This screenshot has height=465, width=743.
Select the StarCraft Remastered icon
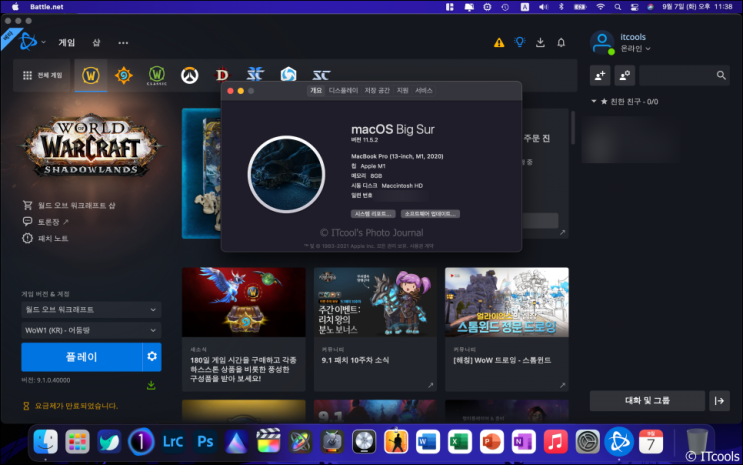321,75
